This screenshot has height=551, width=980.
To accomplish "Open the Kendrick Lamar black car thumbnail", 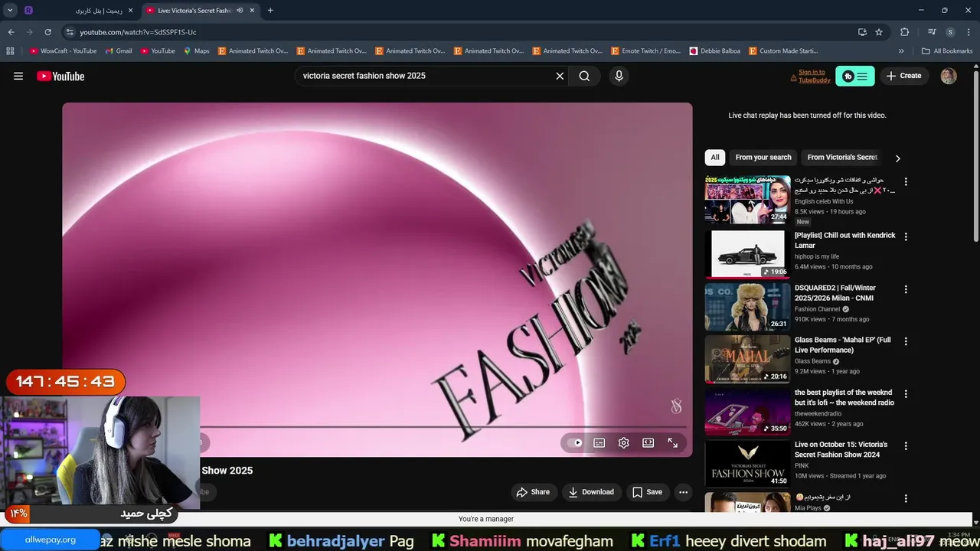I will [x=748, y=254].
